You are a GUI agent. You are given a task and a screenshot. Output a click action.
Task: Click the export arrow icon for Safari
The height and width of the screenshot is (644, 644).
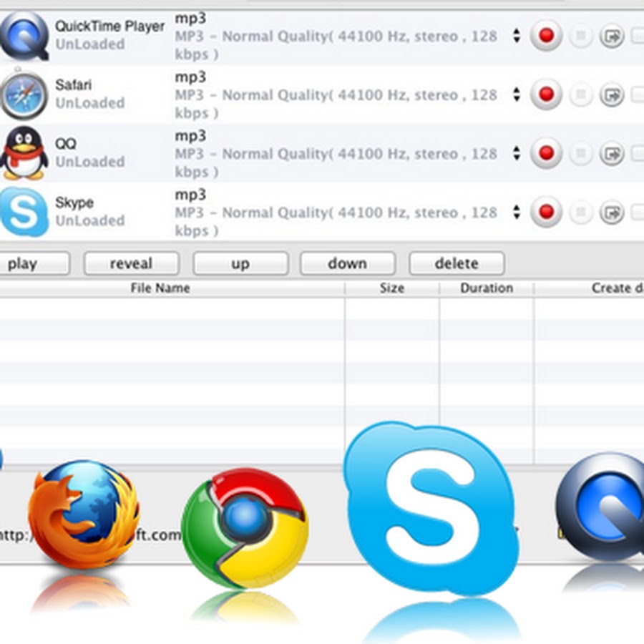coord(612,95)
